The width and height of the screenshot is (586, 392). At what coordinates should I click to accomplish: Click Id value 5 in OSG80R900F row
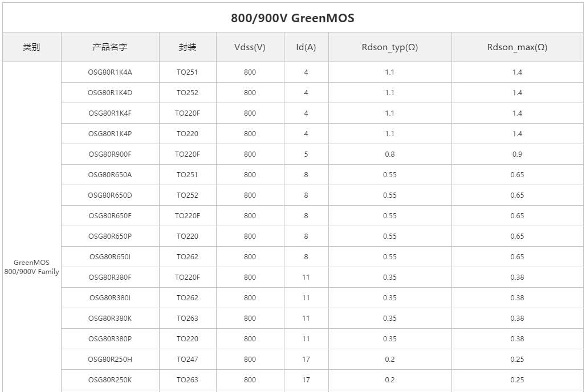click(x=306, y=154)
